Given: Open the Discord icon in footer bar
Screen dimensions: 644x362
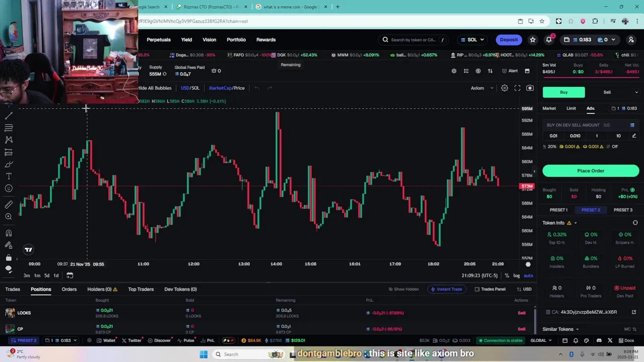Looking at the screenshot, I should click(599, 340).
